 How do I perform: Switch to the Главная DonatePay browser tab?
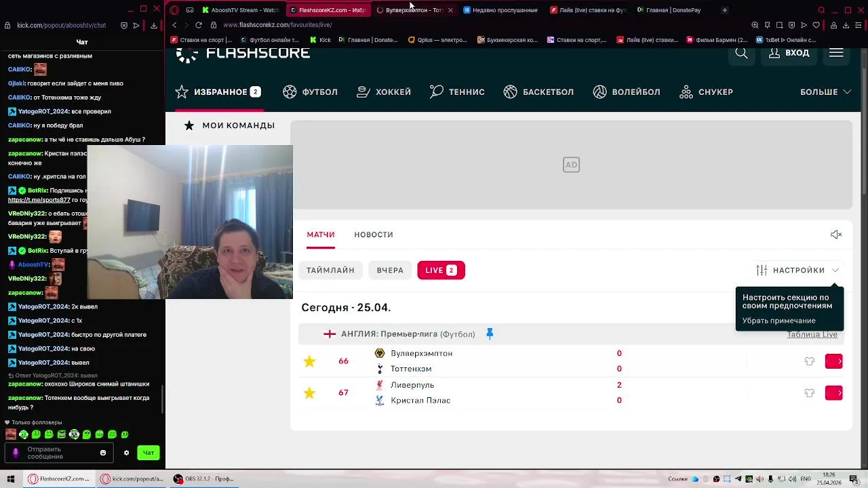tap(669, 10)
